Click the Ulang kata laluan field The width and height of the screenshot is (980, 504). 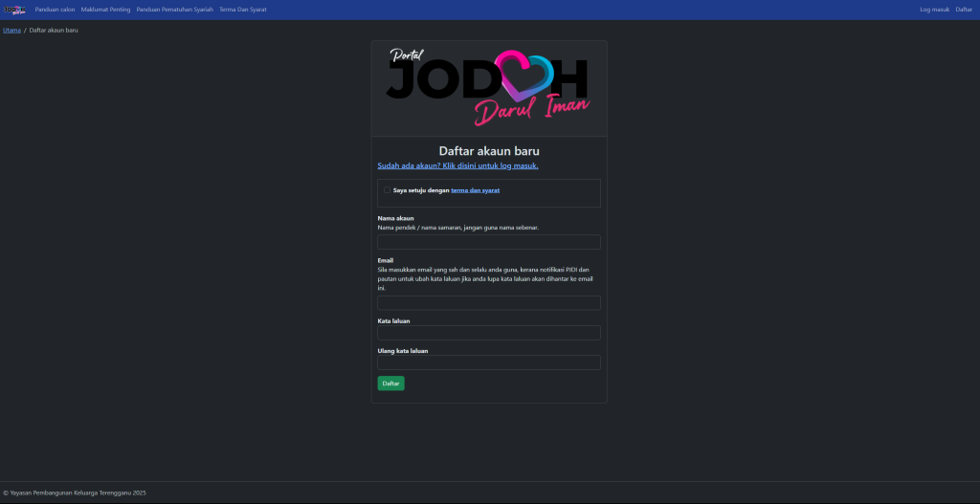point(489,362)
